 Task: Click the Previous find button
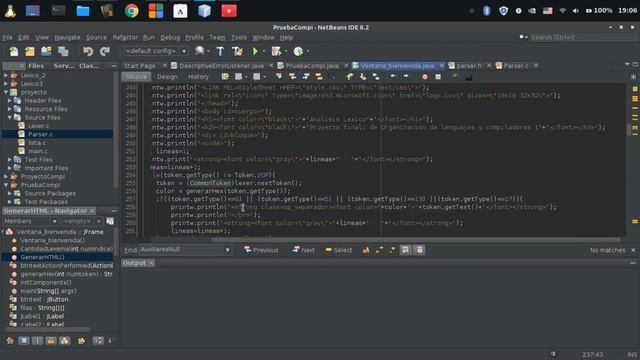pos(261,250)
